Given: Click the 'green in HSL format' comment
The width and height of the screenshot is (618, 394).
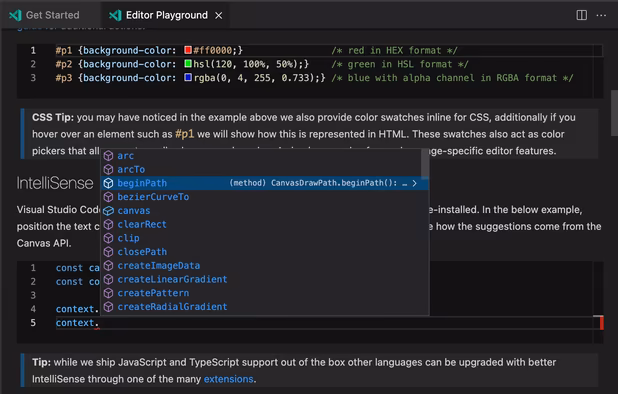Looking at the screenshot, I should point(400,64).
